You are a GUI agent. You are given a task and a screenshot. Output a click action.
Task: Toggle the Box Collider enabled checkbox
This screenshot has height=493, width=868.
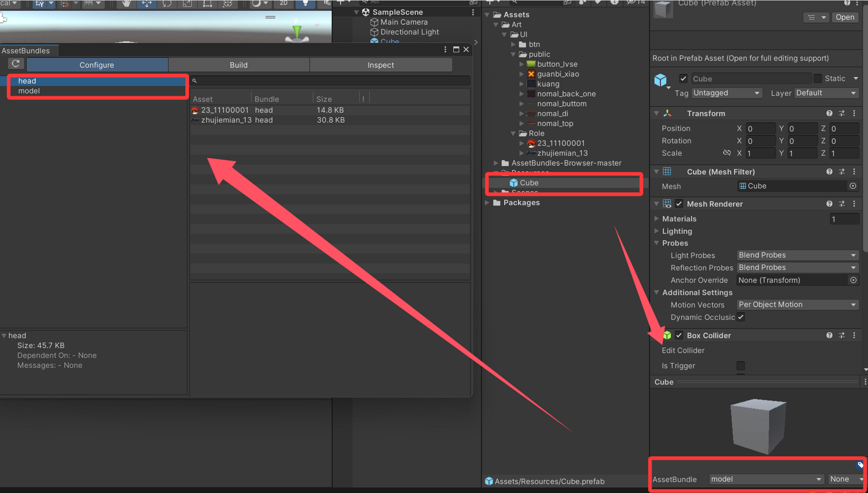pyautogui.click(x=679, y=335)
